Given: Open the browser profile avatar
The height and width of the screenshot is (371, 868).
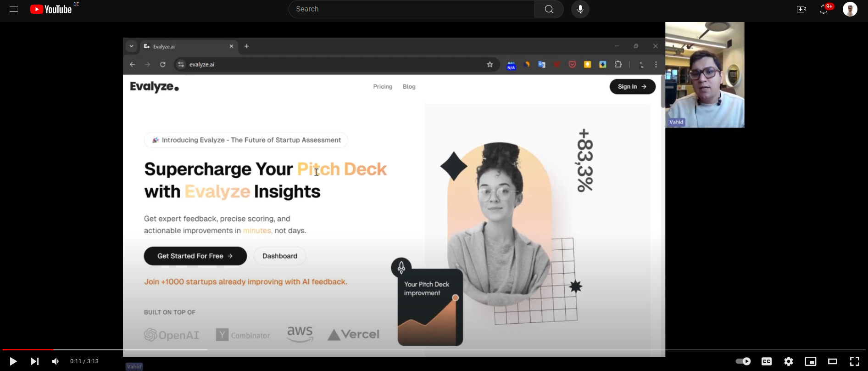Looking at the screenshot, I should [x=641, y=65].
